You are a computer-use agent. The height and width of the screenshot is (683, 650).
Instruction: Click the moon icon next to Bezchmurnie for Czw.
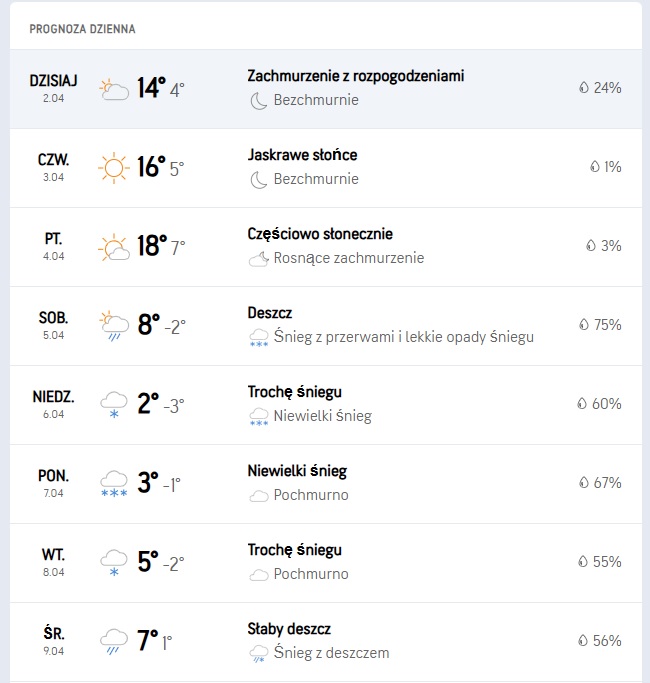click(259, 180)
